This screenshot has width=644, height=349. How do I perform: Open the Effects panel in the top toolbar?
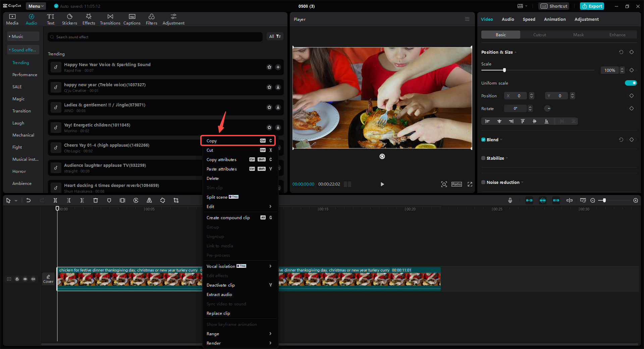(89, 19)
